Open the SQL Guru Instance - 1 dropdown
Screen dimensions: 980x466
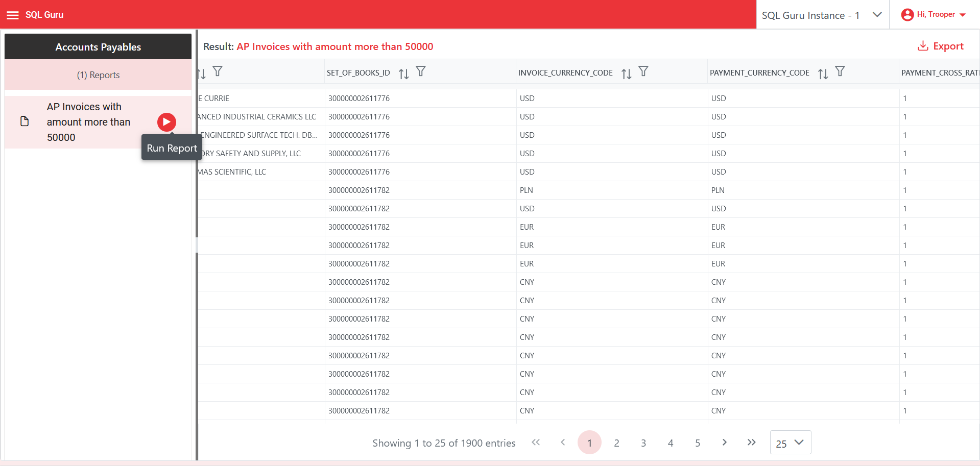point(822,15)
